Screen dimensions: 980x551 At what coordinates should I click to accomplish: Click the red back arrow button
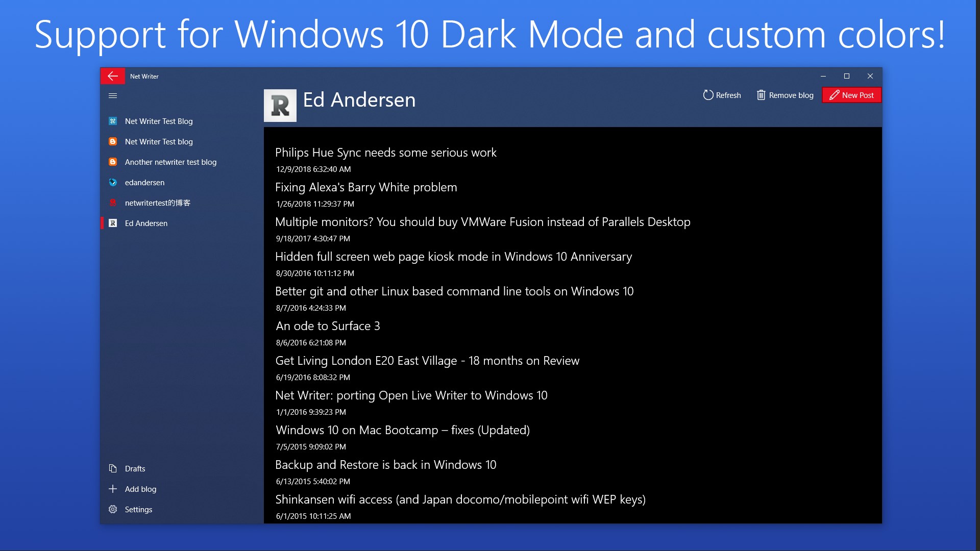point(113,76)
